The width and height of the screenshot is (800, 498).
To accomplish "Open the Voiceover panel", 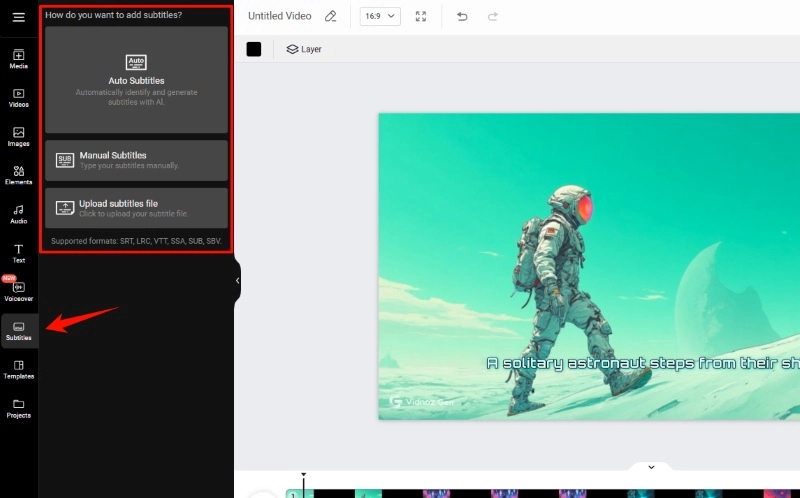I will (x=18, y=292).
